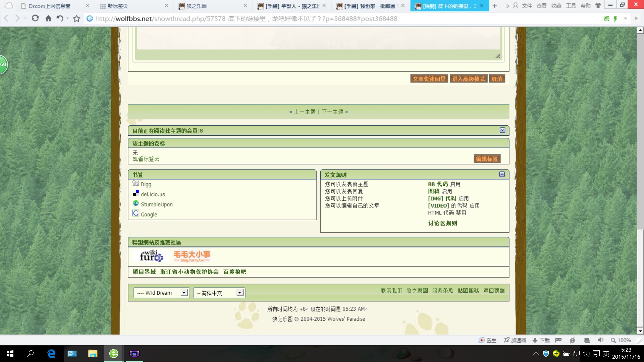644x362 pixels.
Task: Open the 工具 menu
Action: [x=571, y=6]
